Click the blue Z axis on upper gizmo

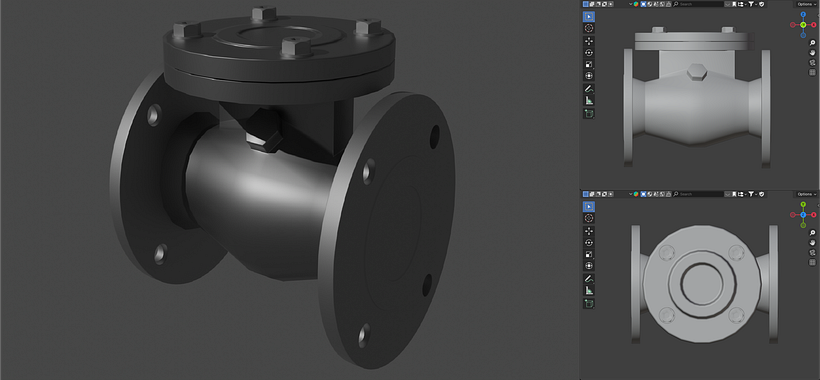(803, 14)
